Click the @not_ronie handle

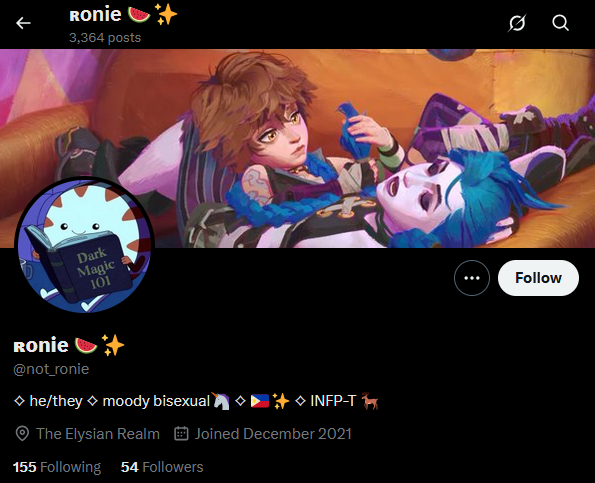point(51,369)
